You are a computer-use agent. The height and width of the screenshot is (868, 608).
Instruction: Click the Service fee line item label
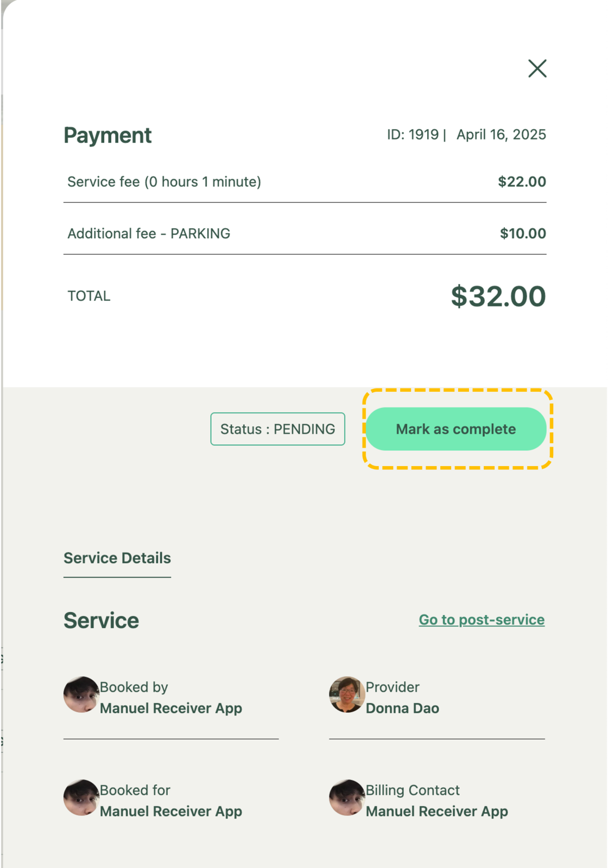coord(164,182)
